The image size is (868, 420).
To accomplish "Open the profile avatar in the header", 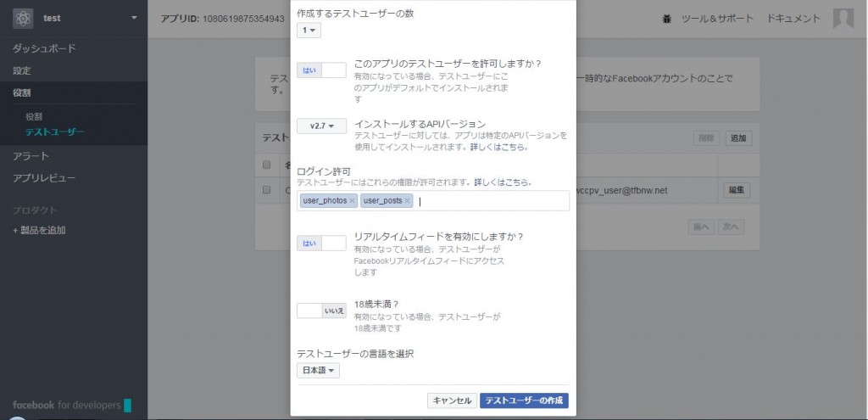I will tap(843, 19).
